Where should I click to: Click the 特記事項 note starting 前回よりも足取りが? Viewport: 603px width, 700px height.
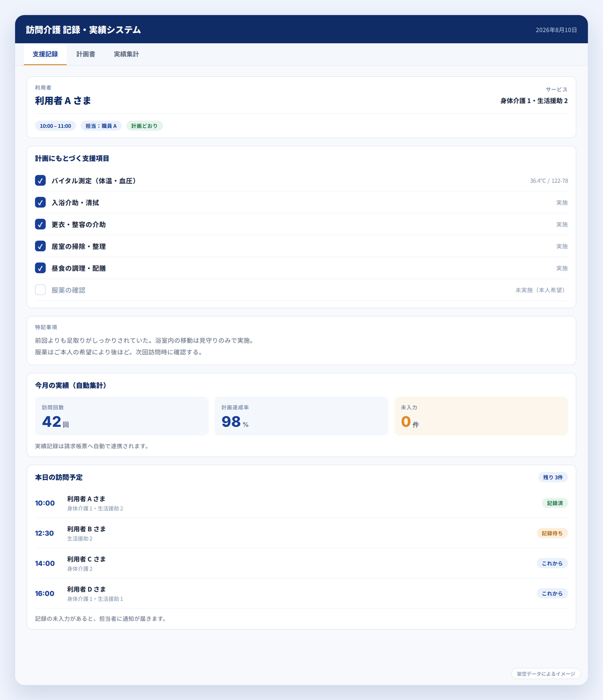144,340
